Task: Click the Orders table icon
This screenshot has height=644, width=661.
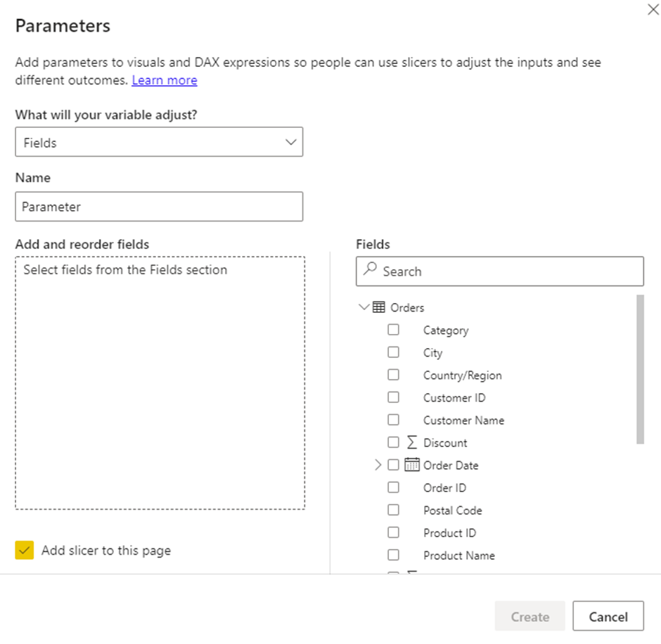Action: point(379,307)
